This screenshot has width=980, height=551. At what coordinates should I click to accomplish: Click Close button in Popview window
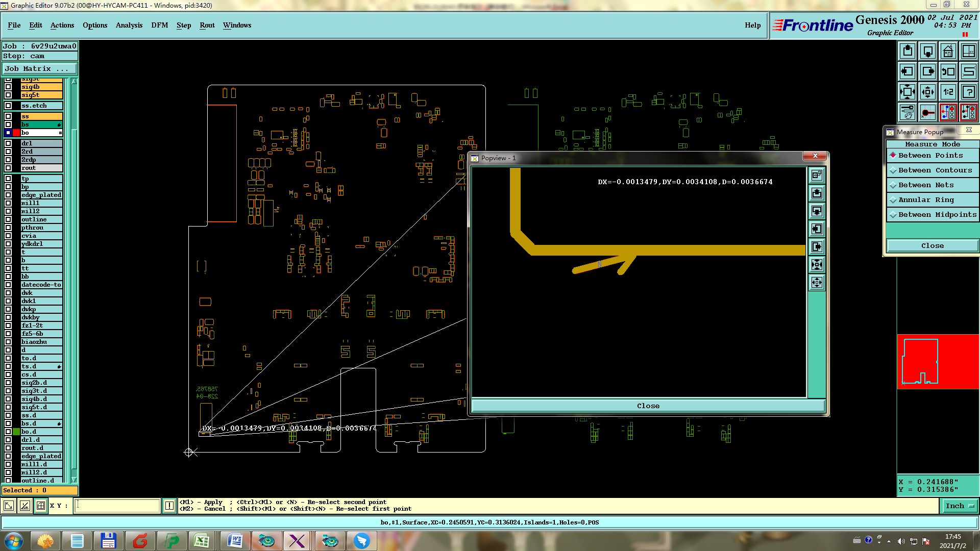(648, 406)
